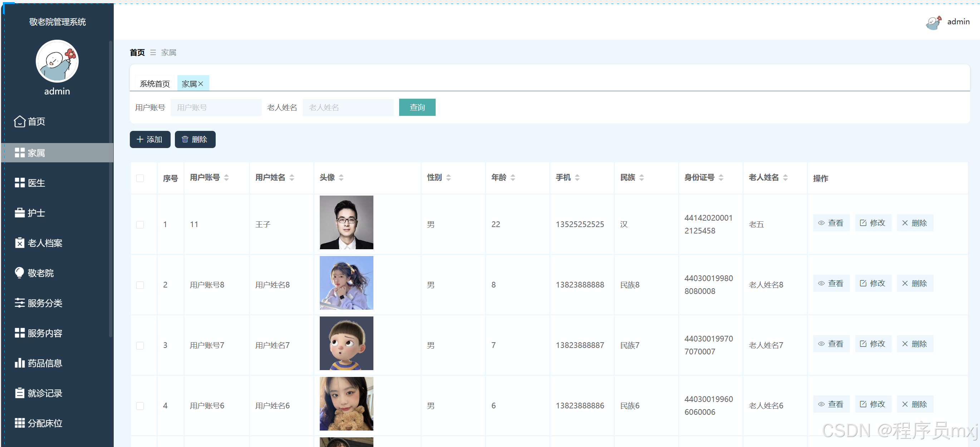Click the briefcase icon for 护士

(x=19, y=213)
